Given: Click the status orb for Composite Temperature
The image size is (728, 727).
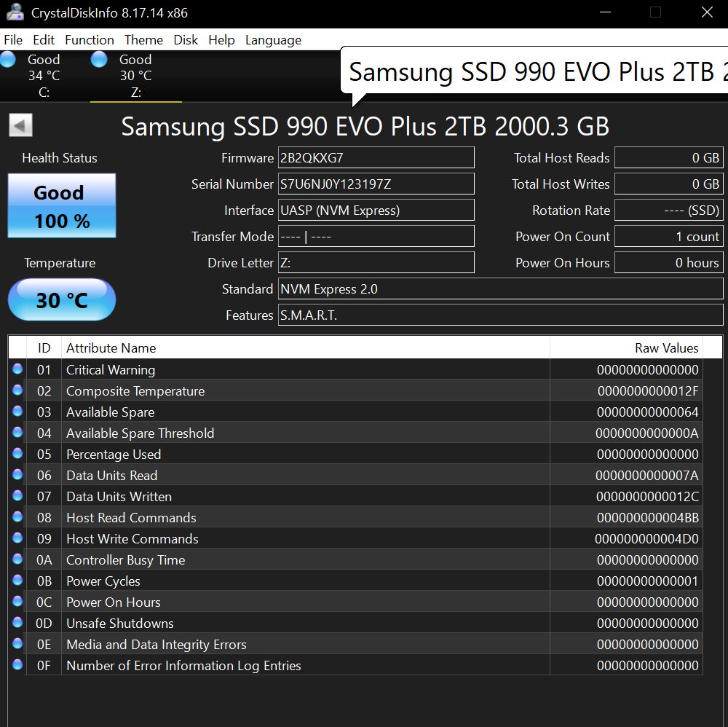Looking at the screenshot, I should click(x=17, y=390).
